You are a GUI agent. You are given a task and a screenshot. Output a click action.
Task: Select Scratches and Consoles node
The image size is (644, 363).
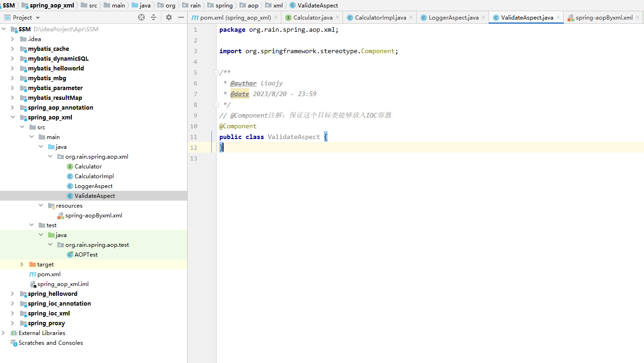[47, 343]
